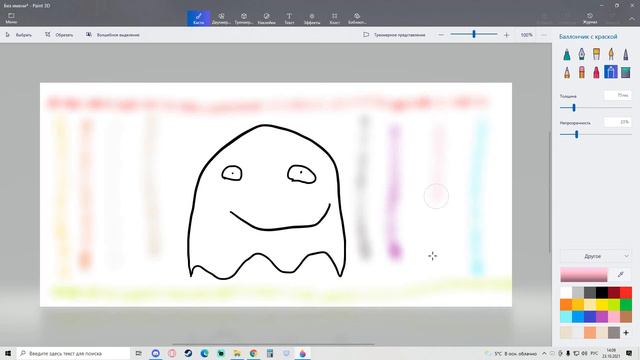The width and height of the screenshot is (640, 360).
Task: Choose the orange color swatch
Action: (x=566, y=304)
